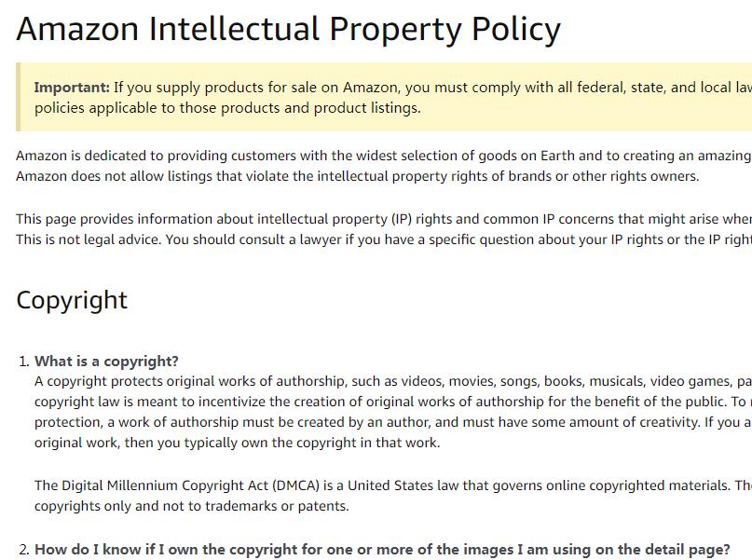This screenshot has width=752, height=560.
Task: Click the paragraph starting 'Amazon is dedicated'
Action: 384,166
